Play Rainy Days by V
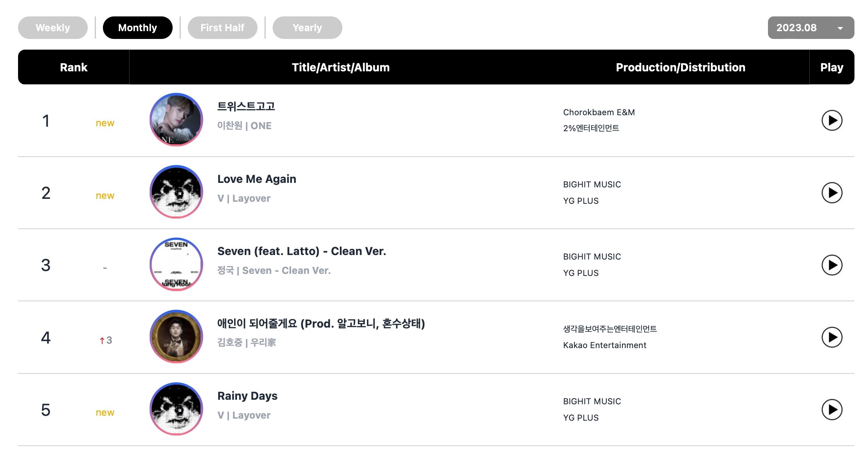The width and height of the screenshot is (868, 451). (x=832, y=410)
